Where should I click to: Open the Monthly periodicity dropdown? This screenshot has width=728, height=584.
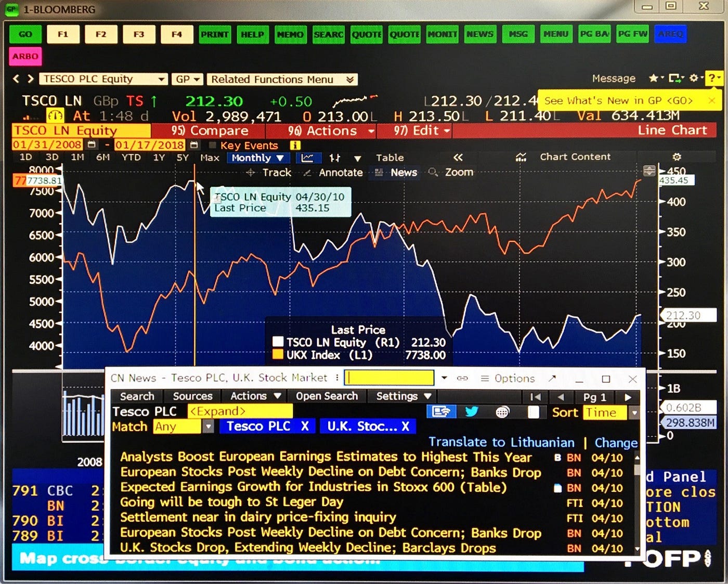pyautogui.click(x=258, y=158)
